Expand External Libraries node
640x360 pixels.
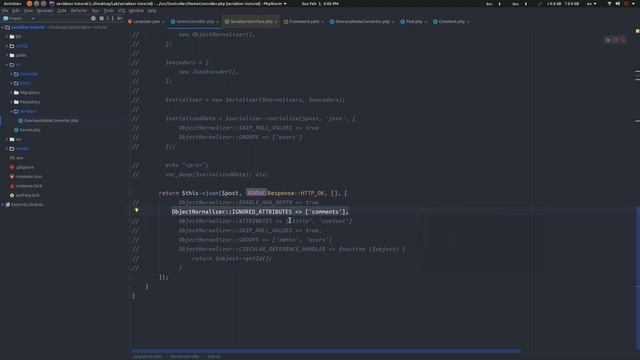pos(3,204)
